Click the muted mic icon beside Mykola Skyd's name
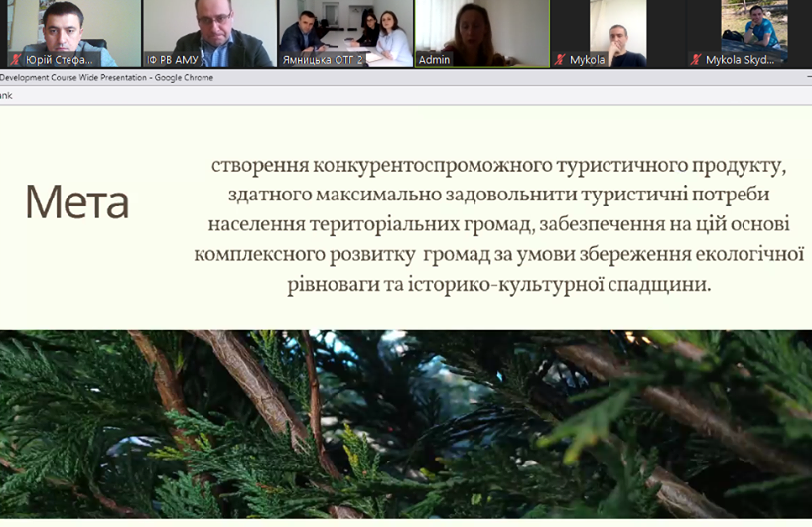This screenshot has height=527, width=812. click(697, 60)
